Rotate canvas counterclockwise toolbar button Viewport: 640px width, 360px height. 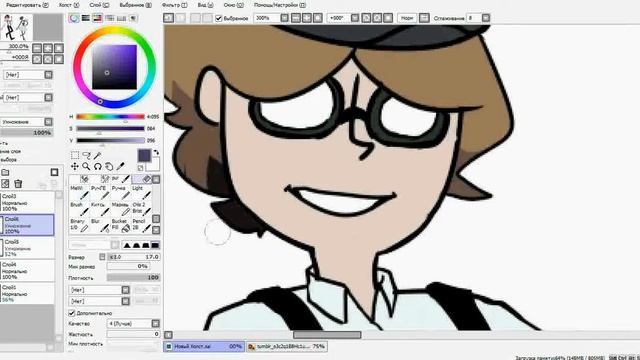pos(366,18)
